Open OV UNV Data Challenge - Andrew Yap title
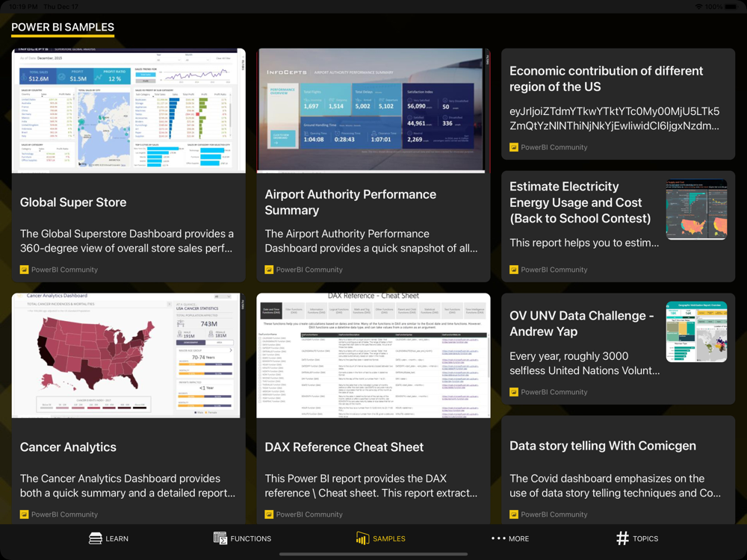Viewport: 747px width, 560px height. [582, 323]
